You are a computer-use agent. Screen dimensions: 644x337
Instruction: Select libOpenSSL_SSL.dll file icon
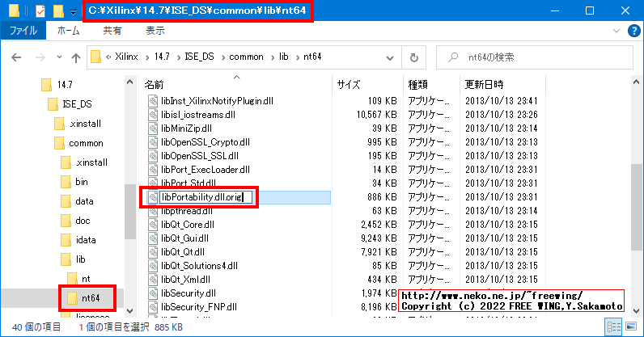[x=153, y=156]
